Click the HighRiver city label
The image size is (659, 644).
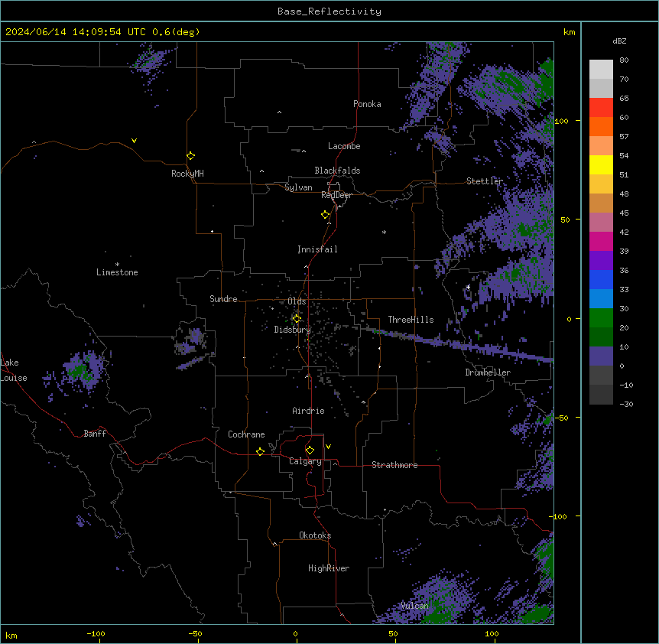[x=329, y=568]
